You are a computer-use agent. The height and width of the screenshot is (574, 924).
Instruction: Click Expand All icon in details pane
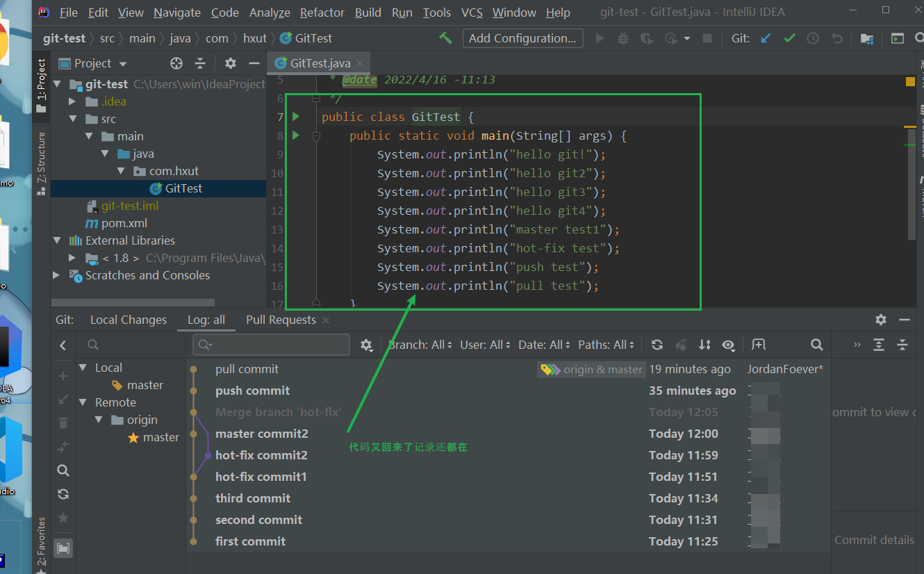[x=879, y=345]
